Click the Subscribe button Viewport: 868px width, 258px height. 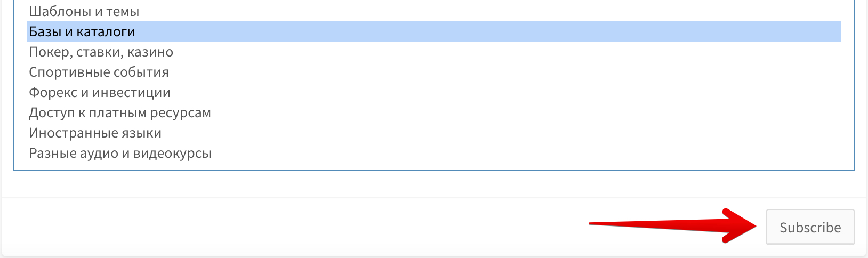point(810,227)
